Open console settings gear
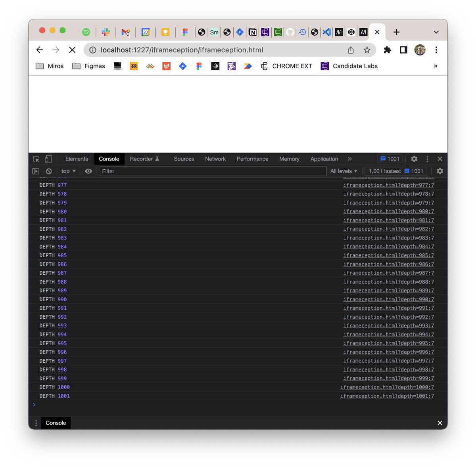This screenshot has height=467, width=476. tap(440, 171)
